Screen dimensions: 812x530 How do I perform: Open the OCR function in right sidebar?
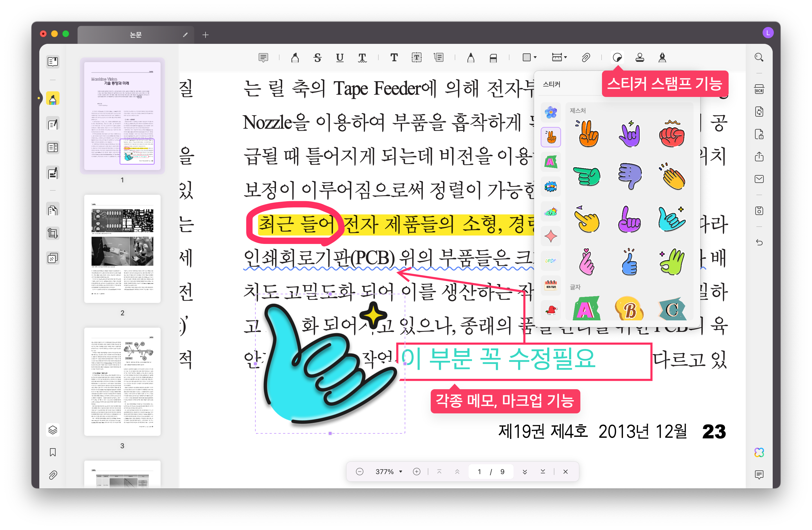(x=759, y=89)
